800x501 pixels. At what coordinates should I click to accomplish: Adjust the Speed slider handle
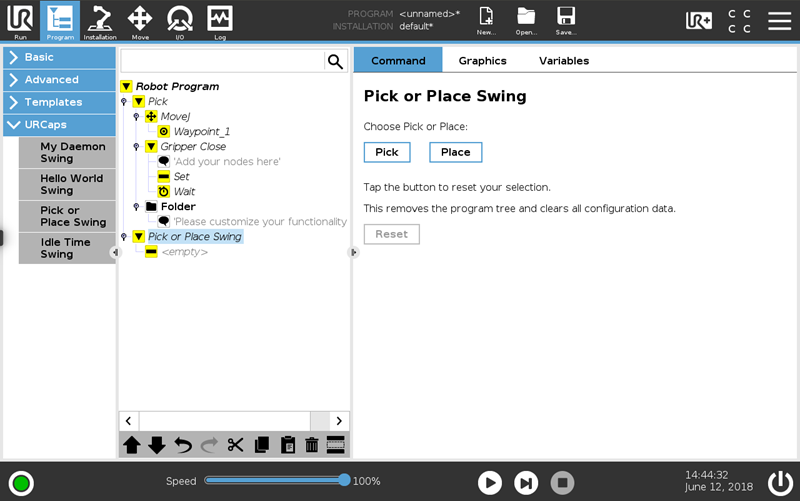344,480
